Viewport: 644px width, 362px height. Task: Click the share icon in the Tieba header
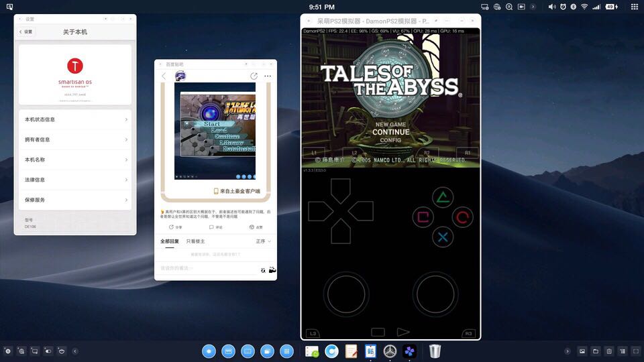pyautogui.click(x=254, y=76)
